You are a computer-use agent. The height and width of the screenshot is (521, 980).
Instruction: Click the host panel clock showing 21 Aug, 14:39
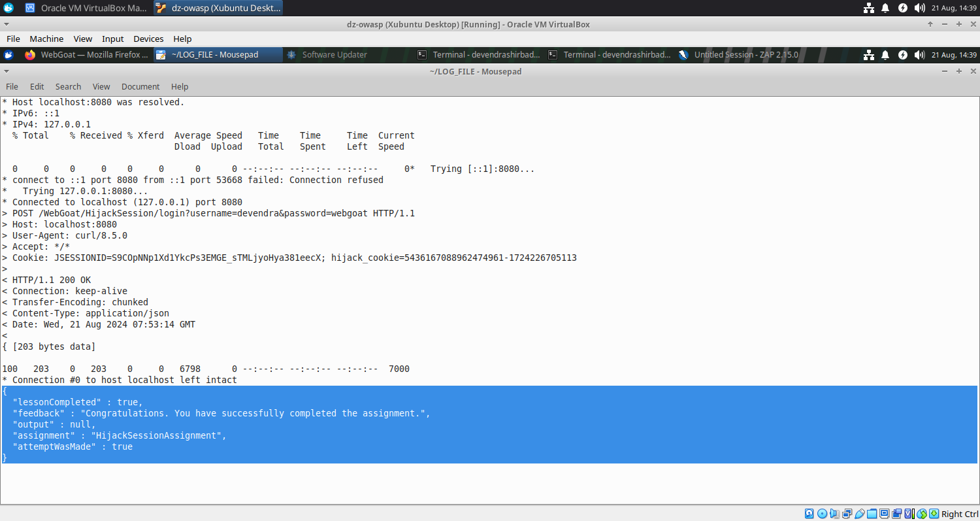click(954, 8)
